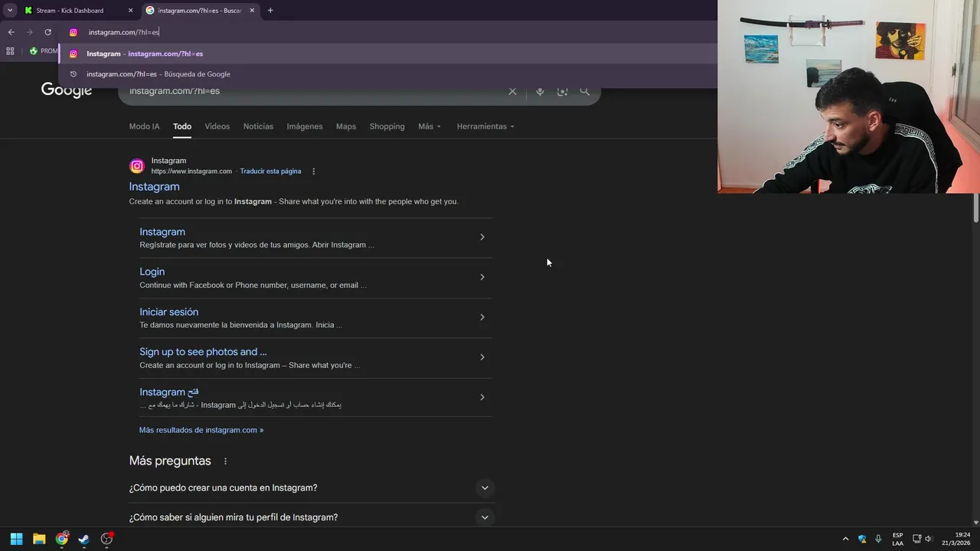This screenshot has width=980, height=551.
Task: Open the Videos results tab
Action: point(217,126)
